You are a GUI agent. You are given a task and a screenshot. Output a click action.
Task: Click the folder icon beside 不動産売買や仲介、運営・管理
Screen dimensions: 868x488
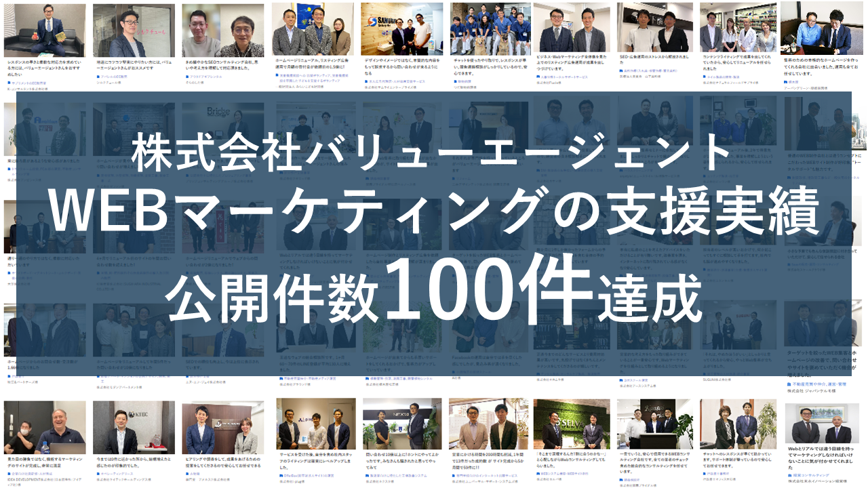point(790,384)
